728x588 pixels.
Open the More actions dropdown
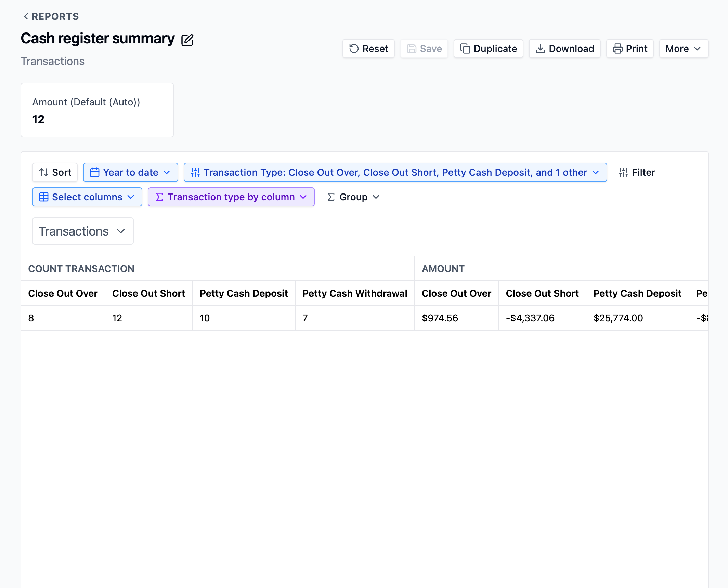coord(683,49)
